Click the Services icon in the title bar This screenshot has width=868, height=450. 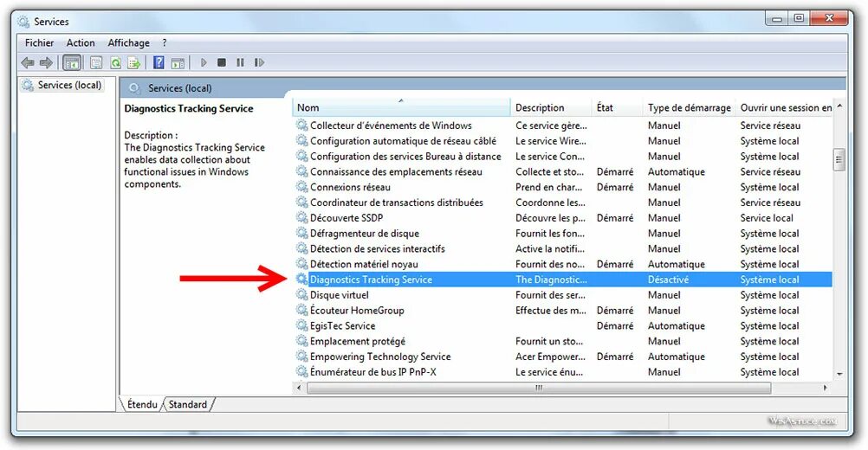23,22
